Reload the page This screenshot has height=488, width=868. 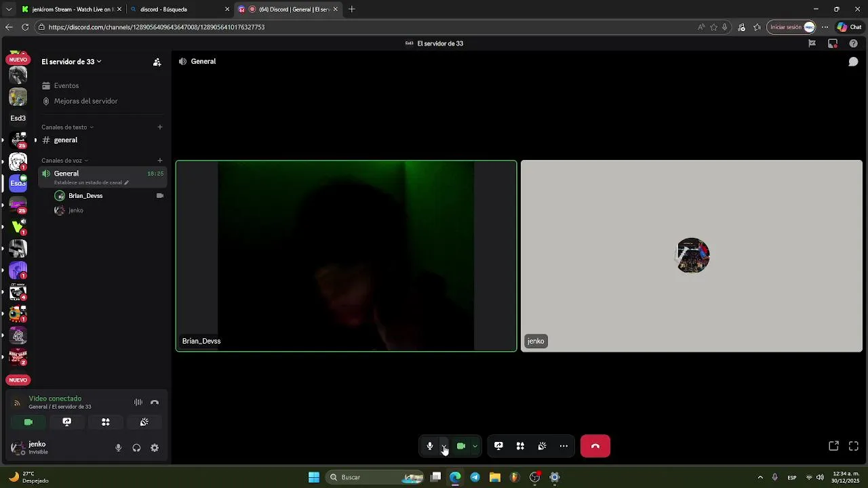tap(25, 27)
